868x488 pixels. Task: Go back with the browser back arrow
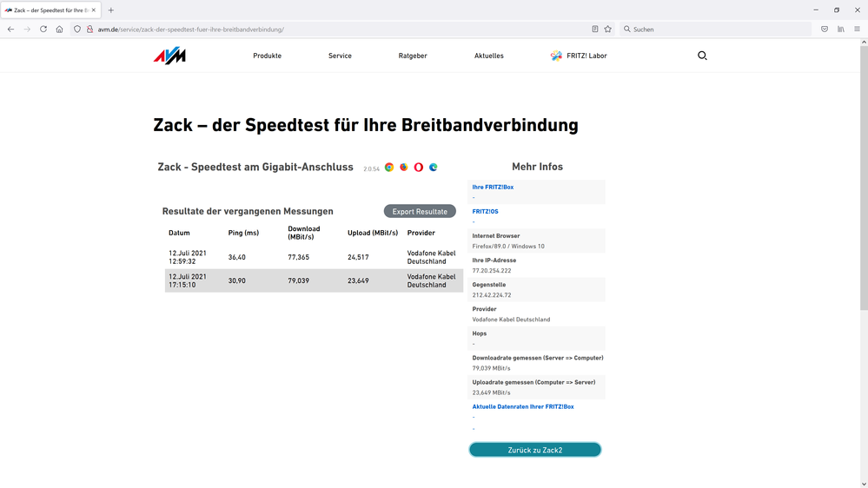pos(10,30)
